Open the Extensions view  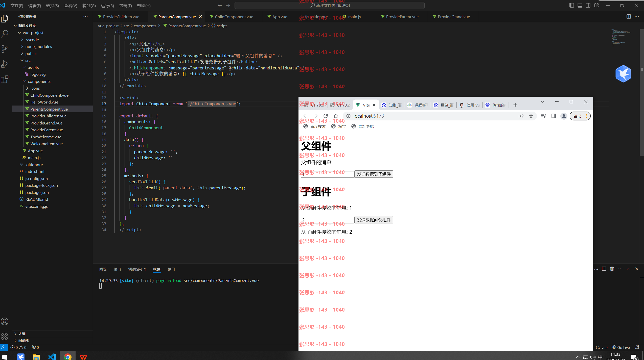(5, 79)
